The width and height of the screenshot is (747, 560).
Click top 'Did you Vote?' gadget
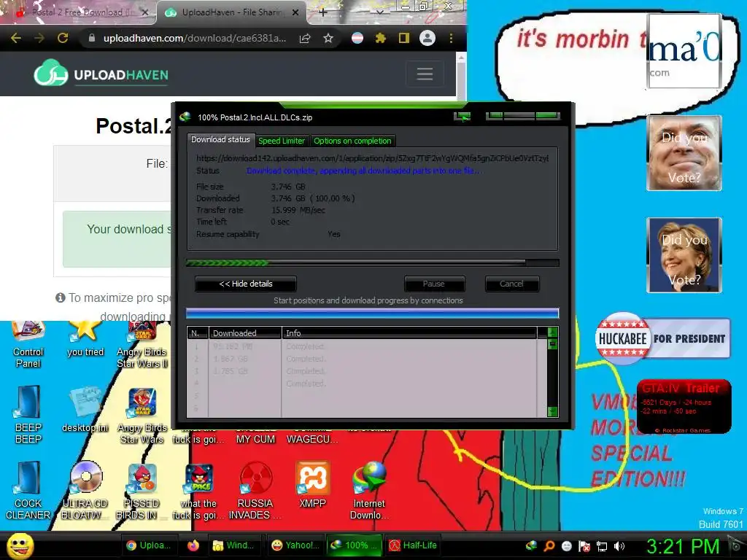[x=684, y=153]
